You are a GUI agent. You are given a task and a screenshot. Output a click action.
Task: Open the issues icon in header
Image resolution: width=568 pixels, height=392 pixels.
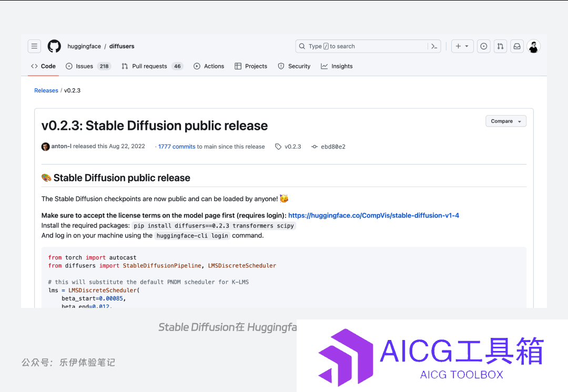pyautogui.click(x=484, y=46)
